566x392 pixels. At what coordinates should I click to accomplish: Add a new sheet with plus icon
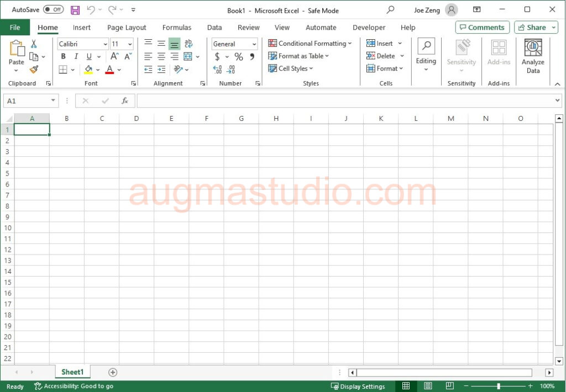pos(113,373)
